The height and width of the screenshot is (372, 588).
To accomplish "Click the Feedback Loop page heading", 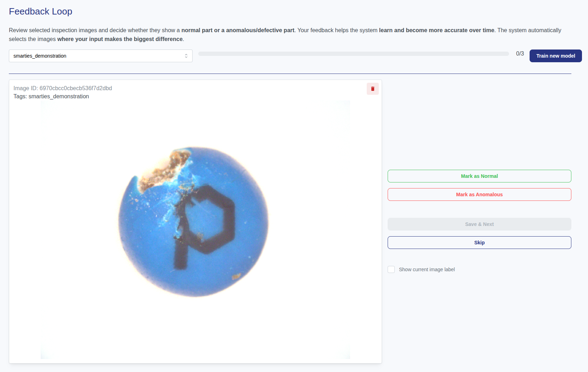I will click(40, 12).
